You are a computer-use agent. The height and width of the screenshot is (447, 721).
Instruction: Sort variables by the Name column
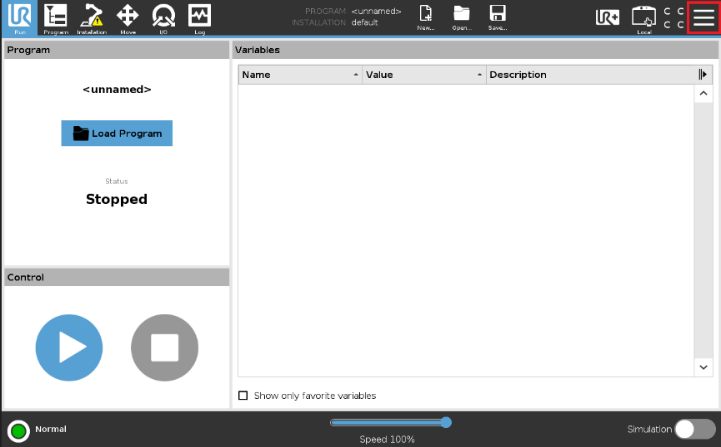point(300,74)
